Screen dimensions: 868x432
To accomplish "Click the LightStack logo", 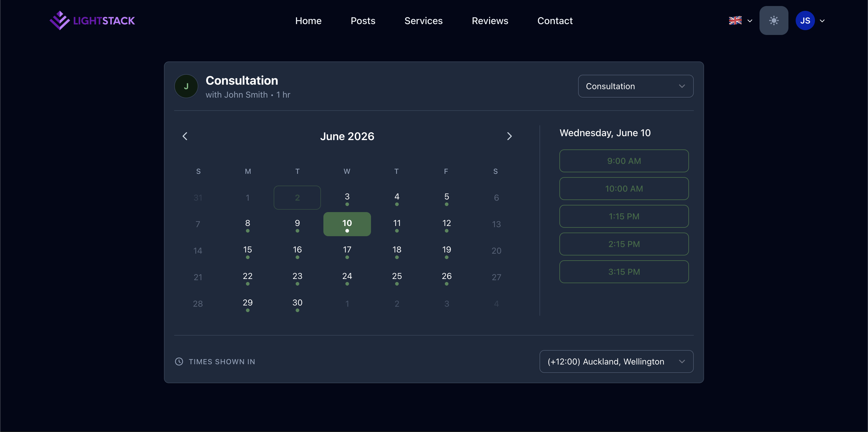I will (92, 20).
